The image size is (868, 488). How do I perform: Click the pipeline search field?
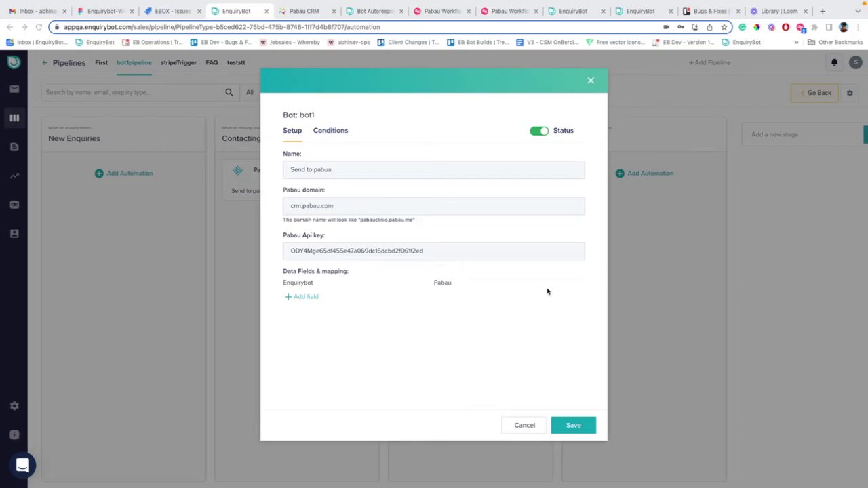click(x=132, y=92)
